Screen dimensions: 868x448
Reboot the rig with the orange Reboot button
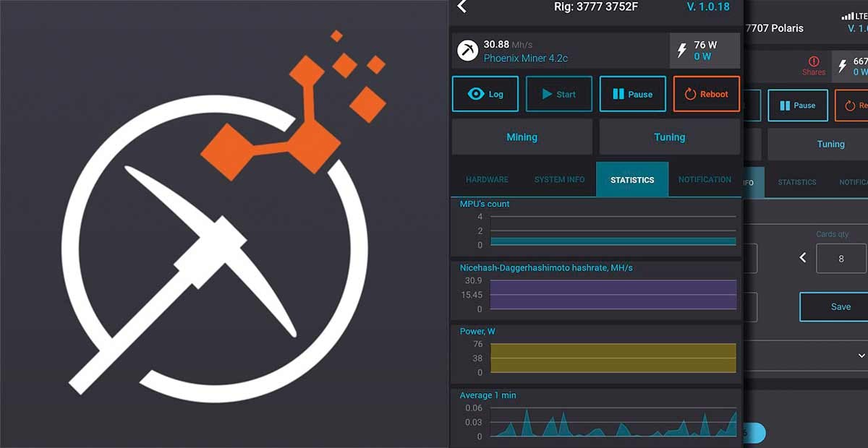point(707,94)
